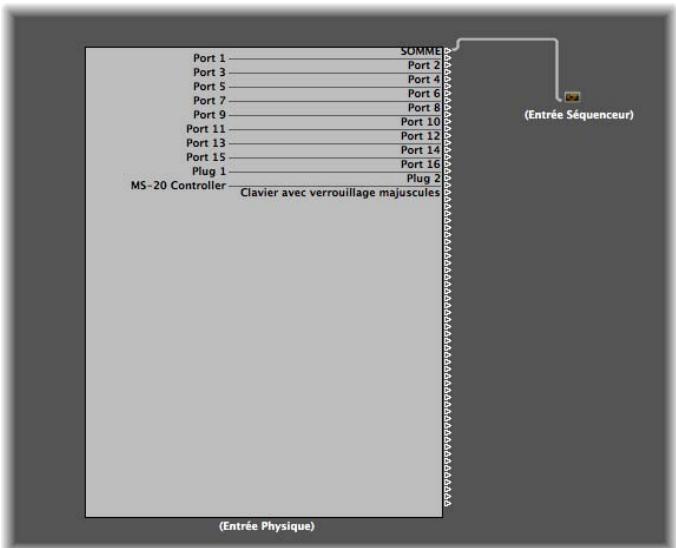Viewport: 676px width, 548px height.
Task: Click the Port 14 label
Action: point(420,150)
